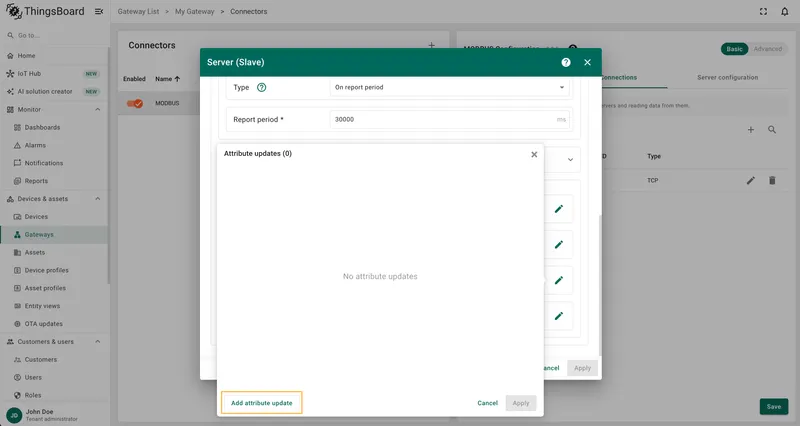Click Add attribute update button

point(262,403)
